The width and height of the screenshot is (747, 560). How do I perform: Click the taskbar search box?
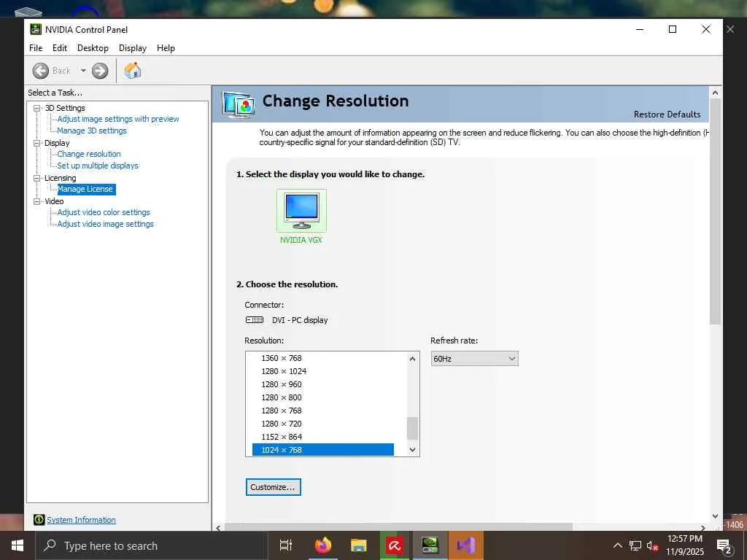point(152,545)
